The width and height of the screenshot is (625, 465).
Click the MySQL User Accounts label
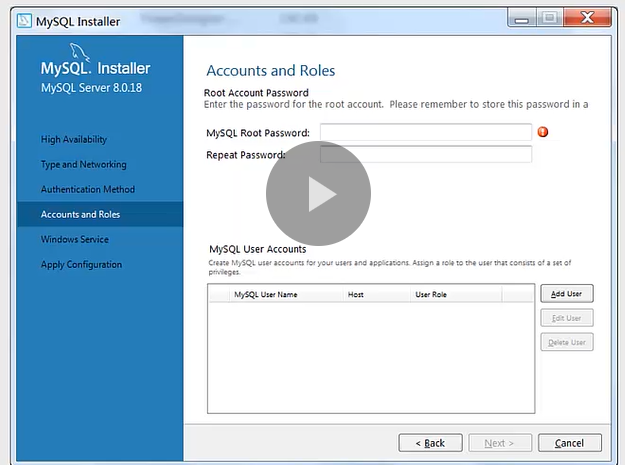coord(257,249)
